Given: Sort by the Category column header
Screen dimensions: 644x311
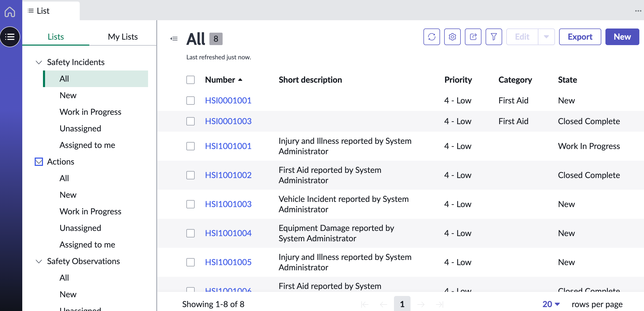Looking at the screenshot, I should point(515,80).
